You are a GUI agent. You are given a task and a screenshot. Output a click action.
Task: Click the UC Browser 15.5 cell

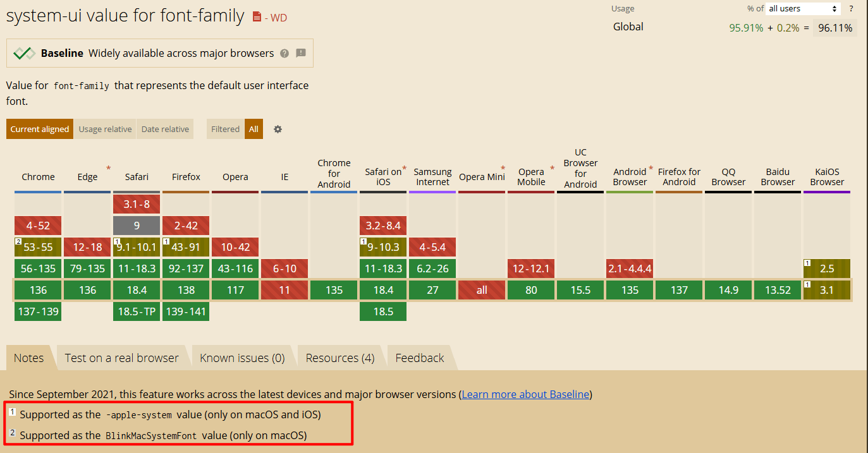(580, 290)
